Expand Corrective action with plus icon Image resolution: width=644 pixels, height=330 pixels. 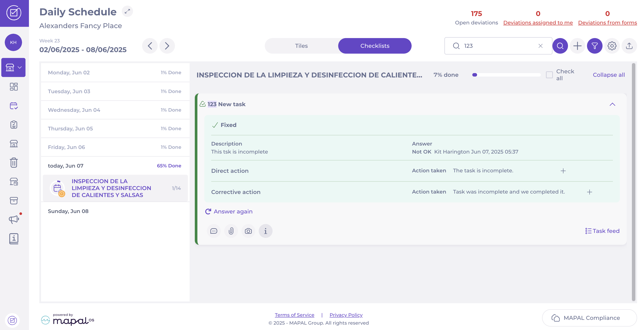pyautogui.click(x=590, y=192)
